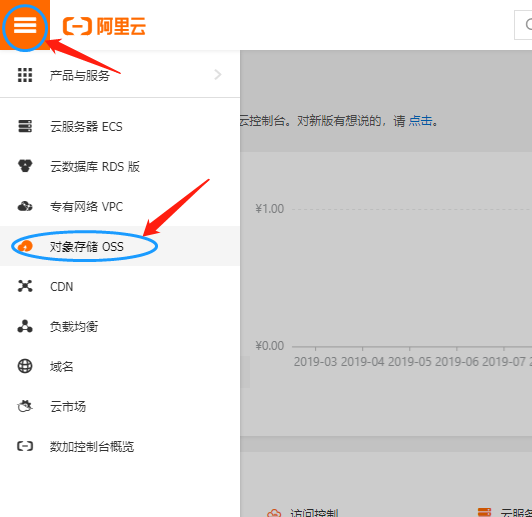Open the Products and Services grid icon

(x=25, y=75)
